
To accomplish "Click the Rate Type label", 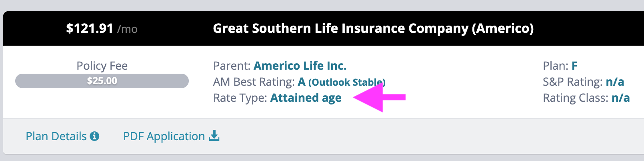I will pos(240,98).
